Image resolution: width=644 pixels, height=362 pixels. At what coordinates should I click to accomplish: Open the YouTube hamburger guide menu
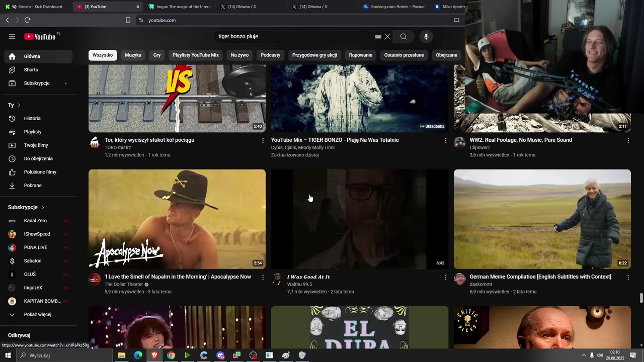point(12,36)
